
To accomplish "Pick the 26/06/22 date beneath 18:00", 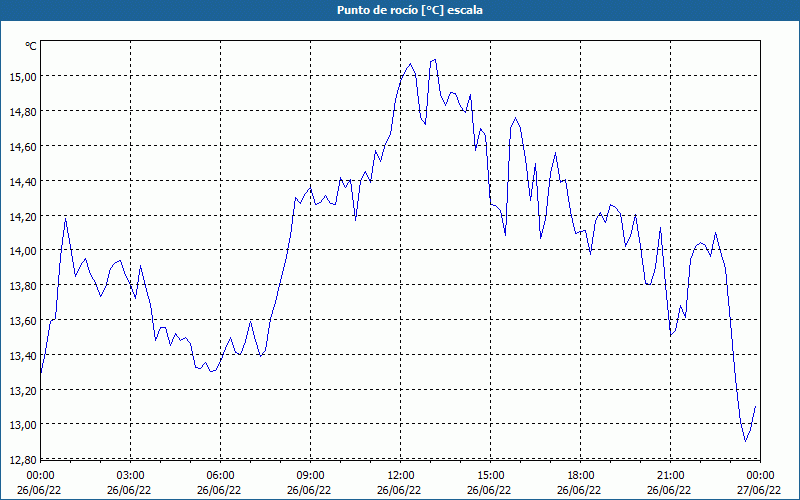I will coord(579,490).
